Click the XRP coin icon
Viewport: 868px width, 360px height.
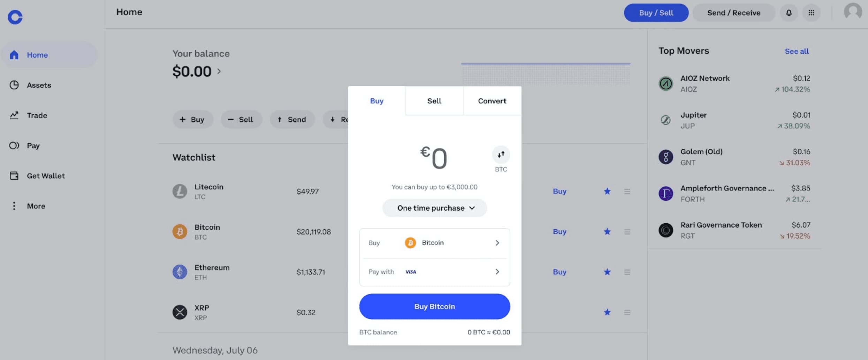pos(180,312)
